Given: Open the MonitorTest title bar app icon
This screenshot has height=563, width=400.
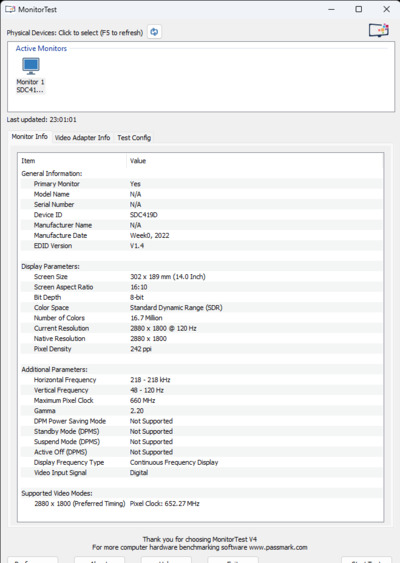Looking at the screenshot, I should pyautogui.click(x=10, y=9).
